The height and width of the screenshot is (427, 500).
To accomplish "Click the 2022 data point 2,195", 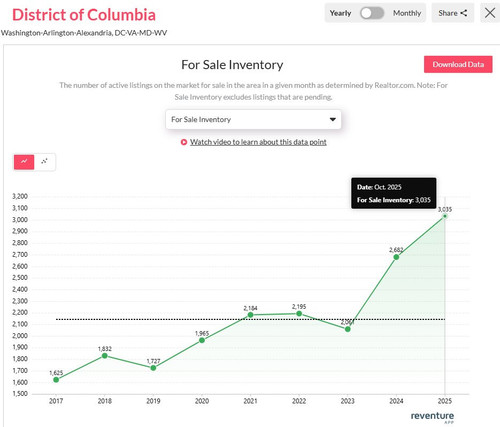I will [x=299, y=313].
